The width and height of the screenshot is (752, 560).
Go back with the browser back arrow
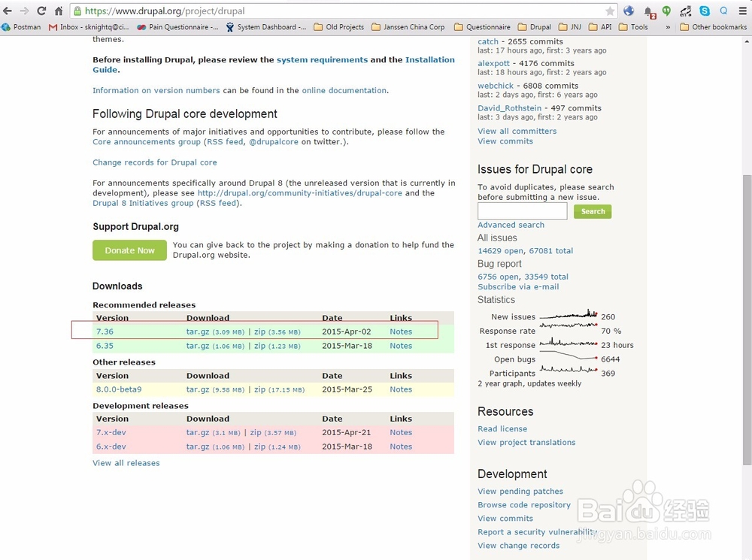pyautogui.click(x=8, y=11)
